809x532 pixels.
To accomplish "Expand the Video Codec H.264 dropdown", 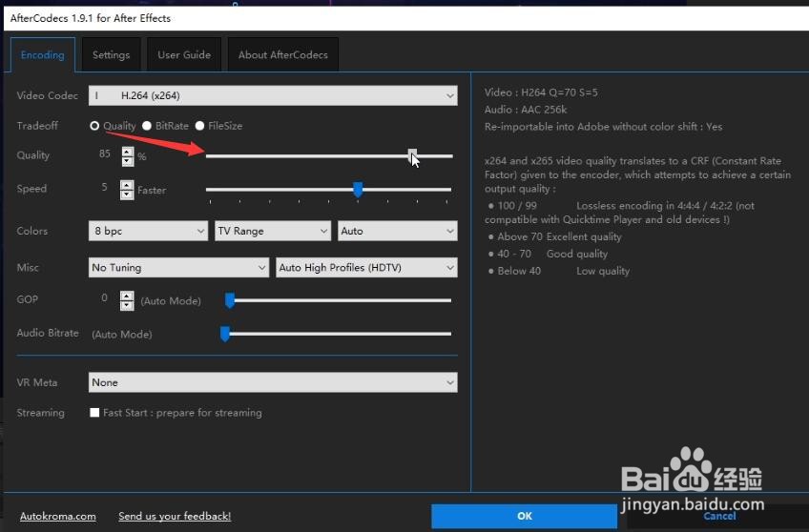I will tap(273, 95).
